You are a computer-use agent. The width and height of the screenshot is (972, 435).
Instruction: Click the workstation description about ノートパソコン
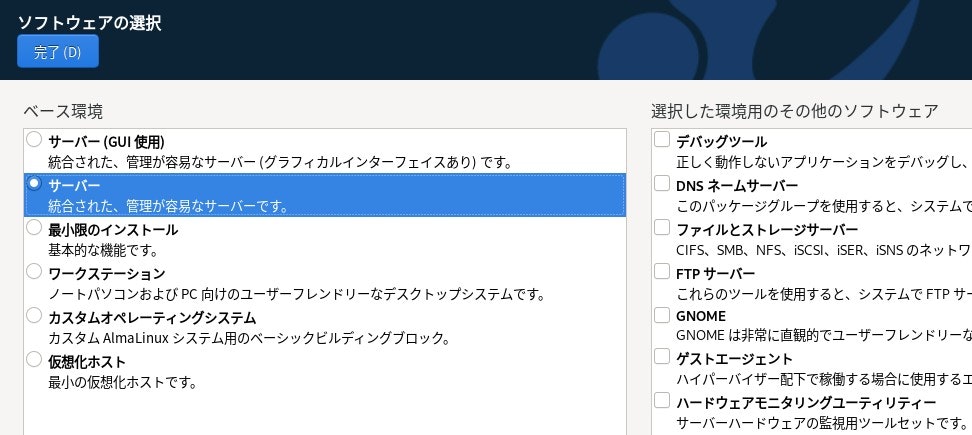(x=297, y=294)
